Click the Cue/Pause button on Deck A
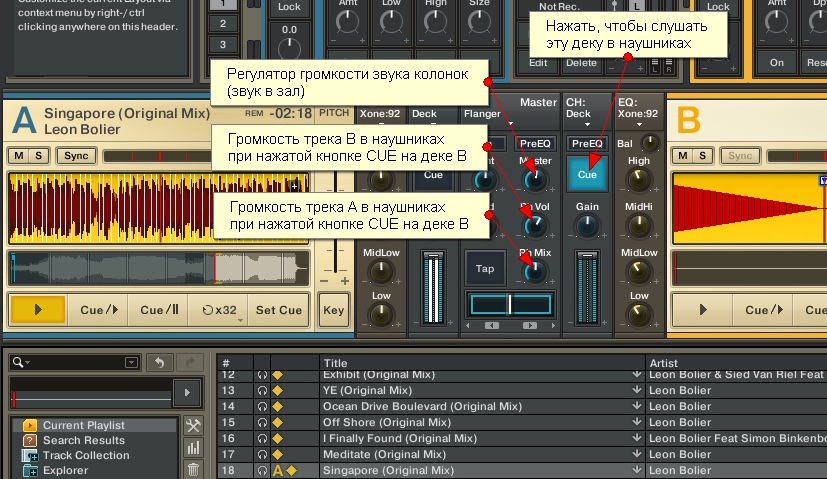The width and height of the screenshot is (827, 479). click(x=158, y=310)
